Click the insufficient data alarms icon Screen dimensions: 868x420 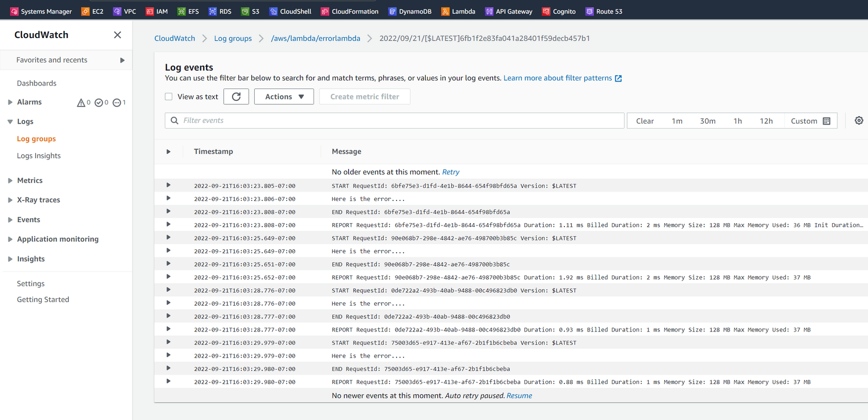[117, 102]
